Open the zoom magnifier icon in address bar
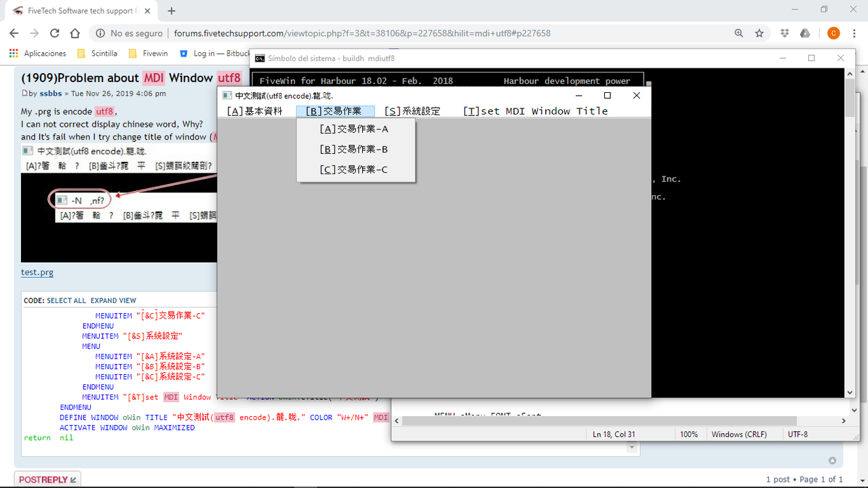Viewport: 868px width, 488px height. pos(739,33)
